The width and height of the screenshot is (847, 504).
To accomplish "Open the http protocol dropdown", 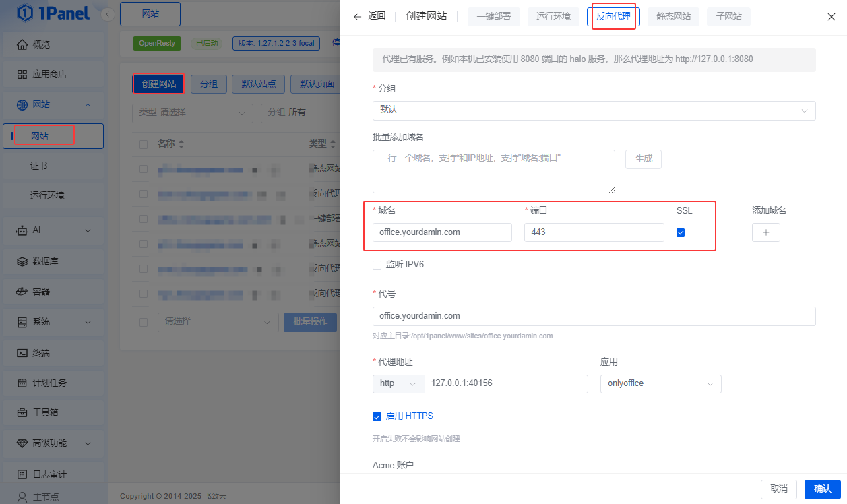I will 398,383.
